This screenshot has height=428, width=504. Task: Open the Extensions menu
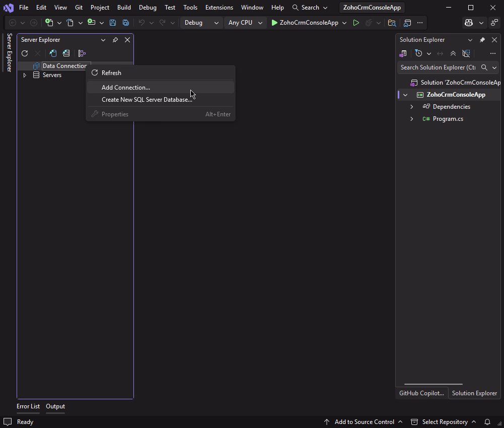pos(219,8)
